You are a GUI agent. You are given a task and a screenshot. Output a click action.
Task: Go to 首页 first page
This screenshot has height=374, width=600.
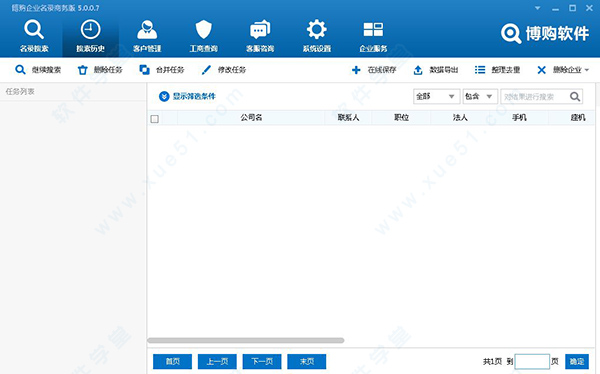(x=173, y=361)
